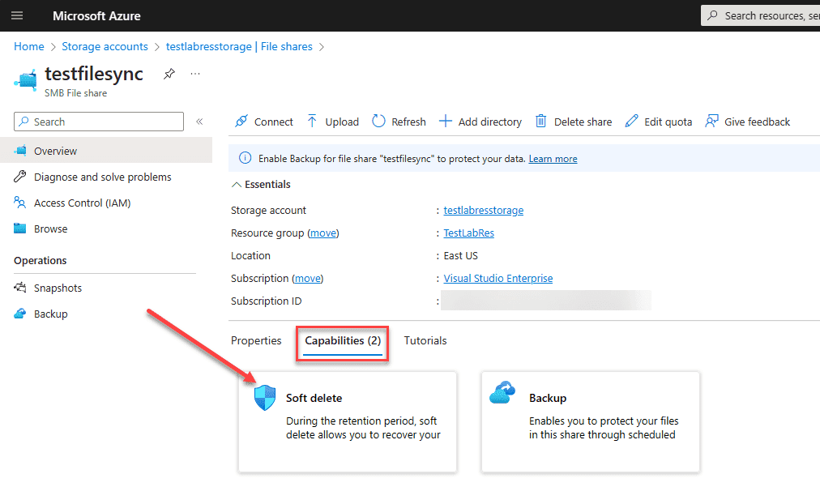Click the Add directory plus icon
The height and width of the screenshot is (504, 820).
click(x=445, y=122)
